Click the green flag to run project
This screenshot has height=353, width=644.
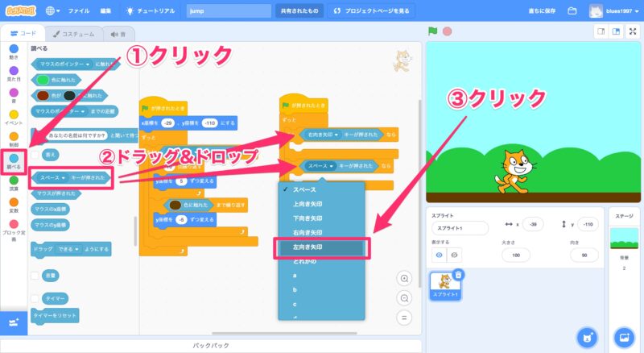pos(433,32)
